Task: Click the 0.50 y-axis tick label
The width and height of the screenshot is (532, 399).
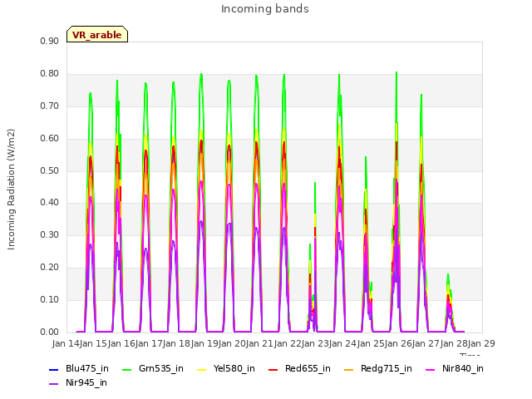Action: point(50,170)
